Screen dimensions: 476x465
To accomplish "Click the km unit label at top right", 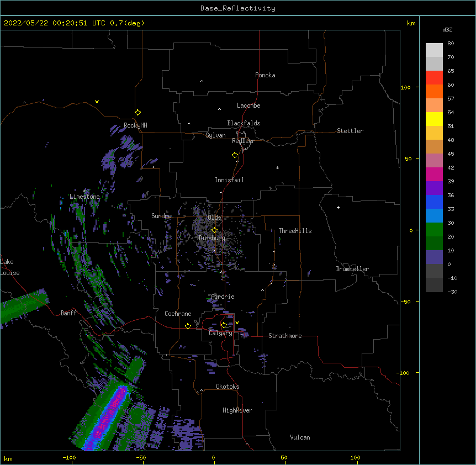I will point(411,23).
